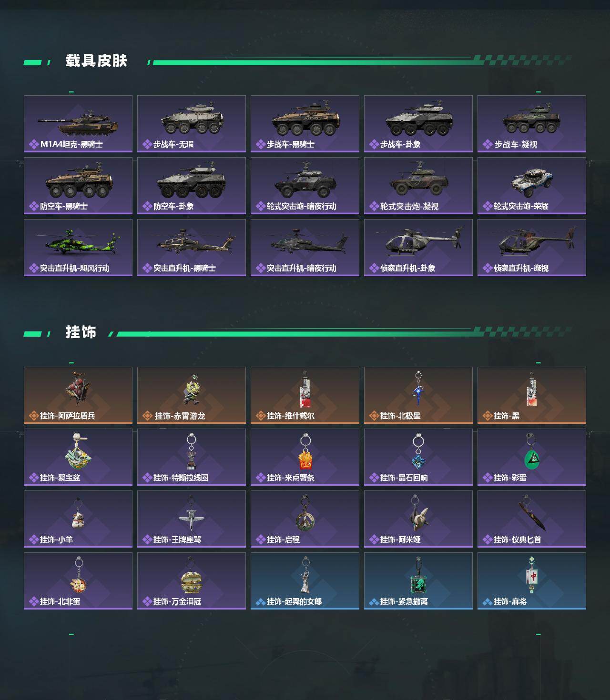Click the 步战车-无瑕 vehicle skin card
This screenshot has width=610, height=700.
[192, 124]
